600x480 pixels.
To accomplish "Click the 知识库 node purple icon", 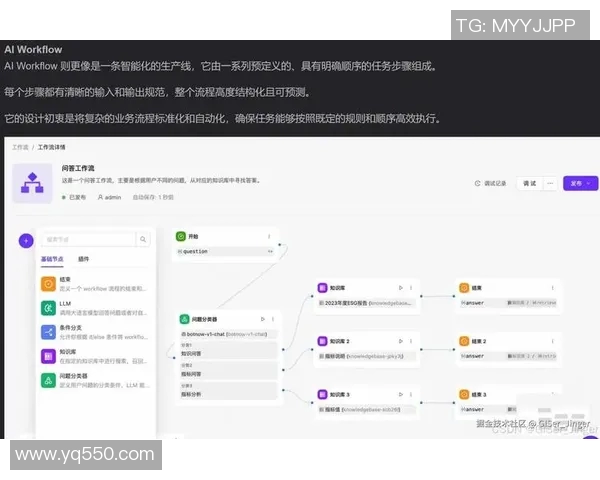I will click(x=323, y=287).
